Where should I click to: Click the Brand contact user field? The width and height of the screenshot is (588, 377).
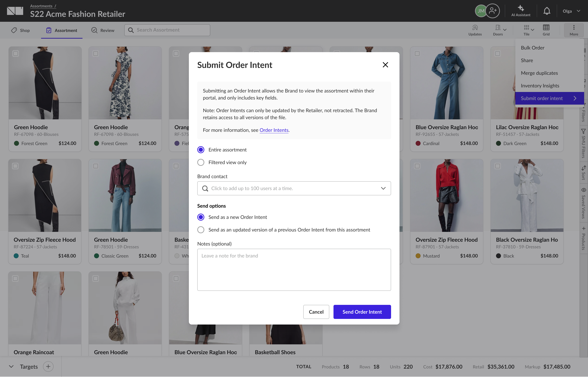click(x=294, y=188)
